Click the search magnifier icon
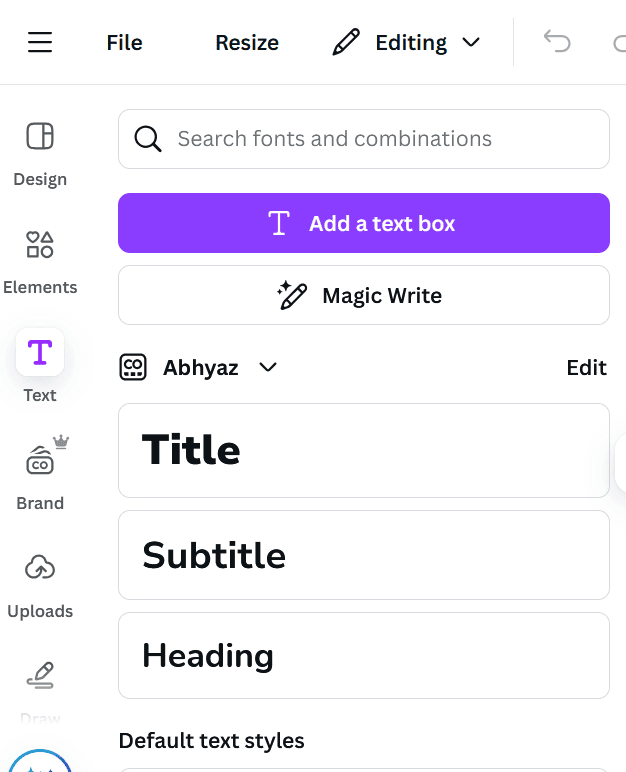This screenshot has width=626, height=772. coord(148,139)
